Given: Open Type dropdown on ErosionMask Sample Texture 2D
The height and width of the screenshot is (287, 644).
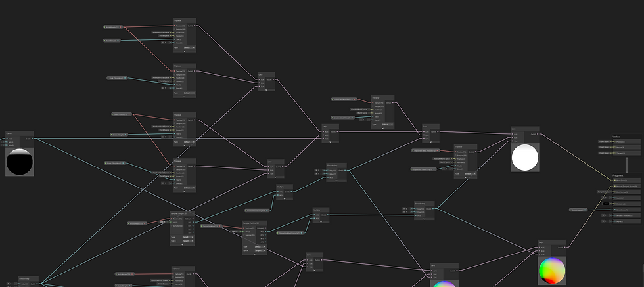Looking at the screenshot, I should point(187,237).
